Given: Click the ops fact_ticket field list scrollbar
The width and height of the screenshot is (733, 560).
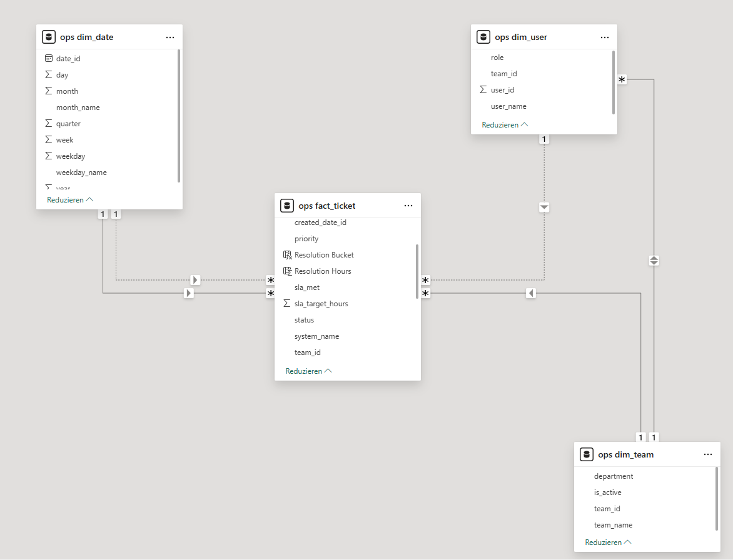Looking at the screenshot, I should tap(417, 271).
